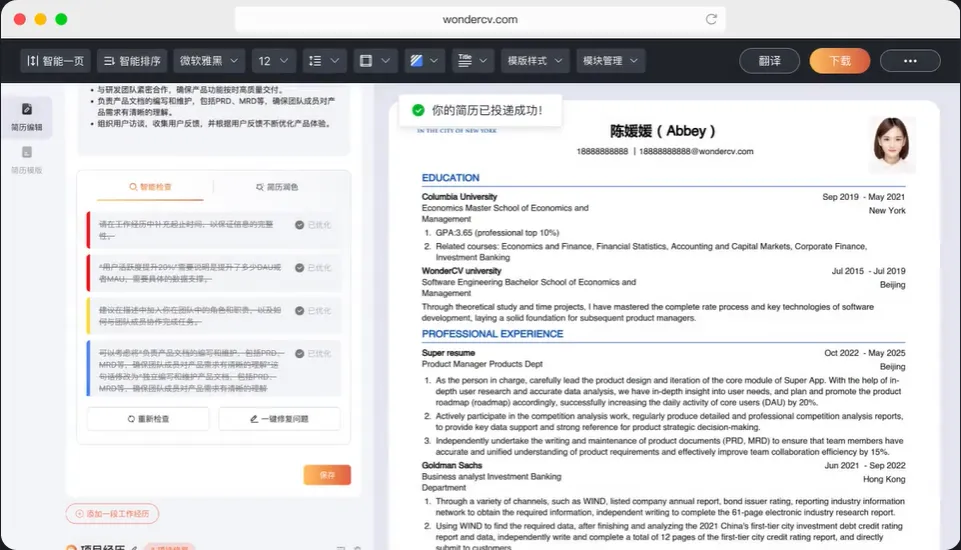Click the 智能一页 smart one-page button
The width and height of the screenshot is (961, 550).
pyautogui.click(x=56, y=61)
